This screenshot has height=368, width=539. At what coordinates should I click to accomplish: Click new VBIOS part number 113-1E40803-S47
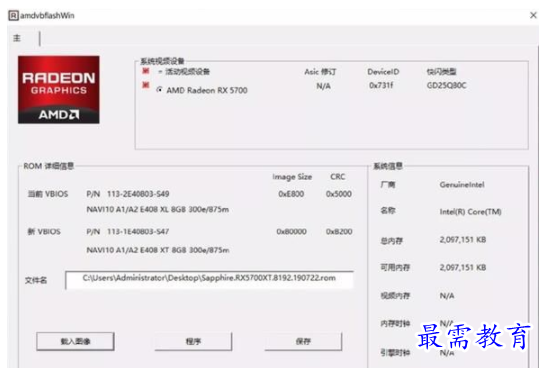(138, 232)
